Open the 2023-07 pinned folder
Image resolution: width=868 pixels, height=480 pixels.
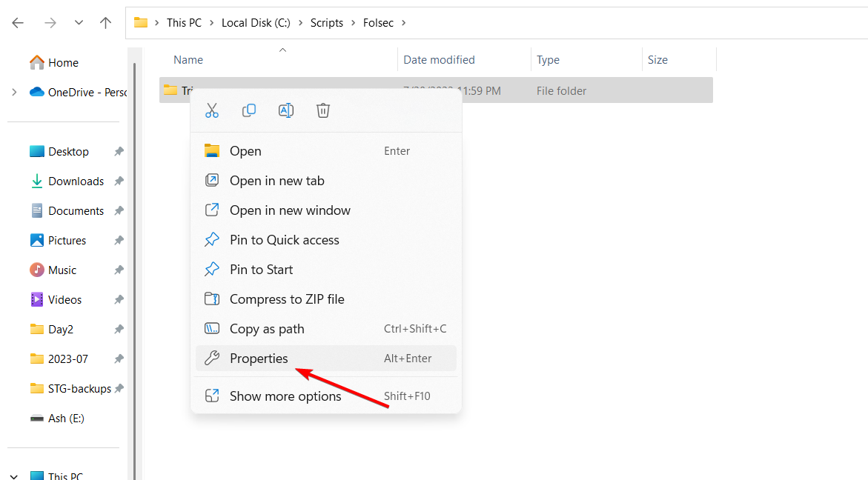pos(59,359)
